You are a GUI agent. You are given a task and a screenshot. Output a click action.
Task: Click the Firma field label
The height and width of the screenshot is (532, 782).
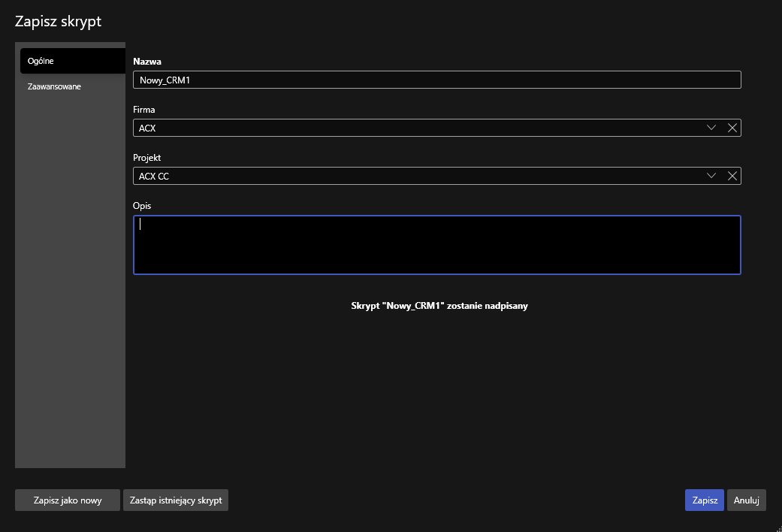(144, 110)
